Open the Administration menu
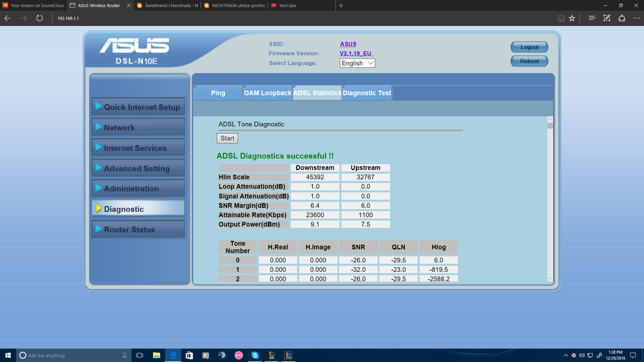The image size is (644, 362). click(139, 188)
